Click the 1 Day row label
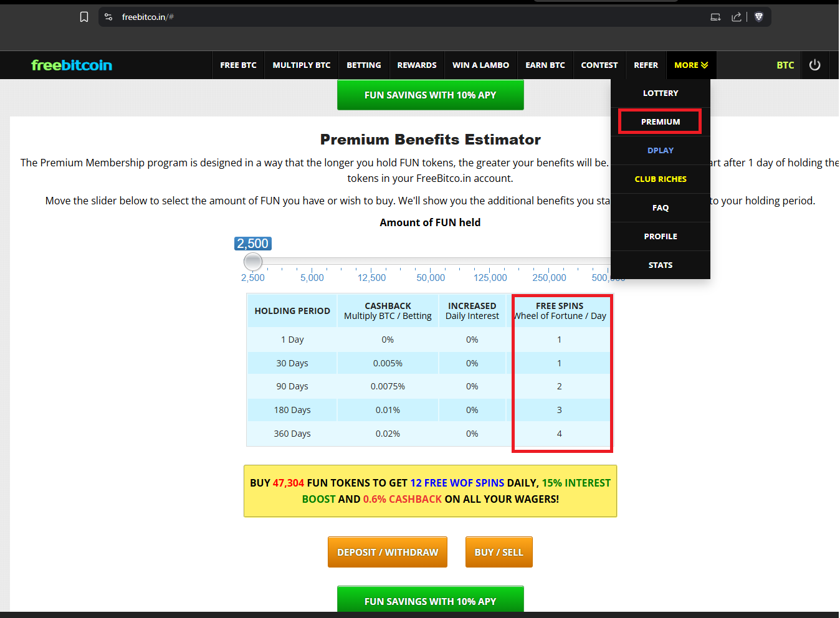 click(292, 340)
